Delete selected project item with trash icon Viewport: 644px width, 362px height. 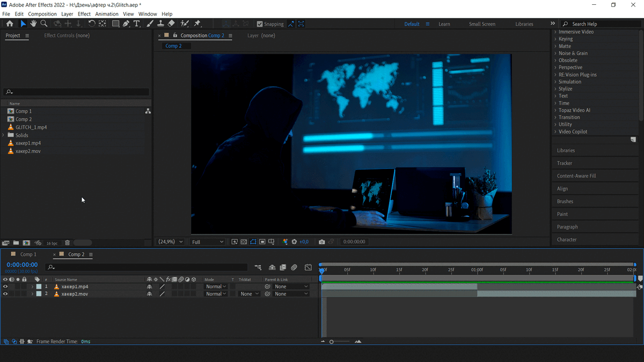(67, 243)
